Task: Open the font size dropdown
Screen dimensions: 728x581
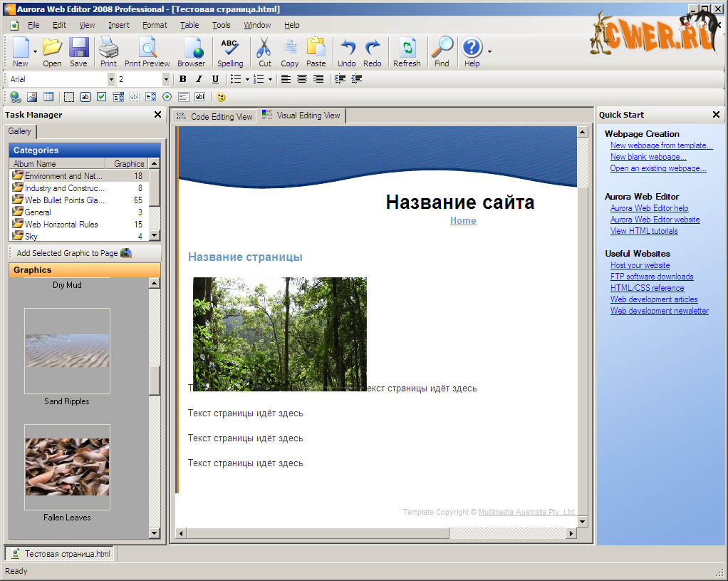Action: click(166, 79)
